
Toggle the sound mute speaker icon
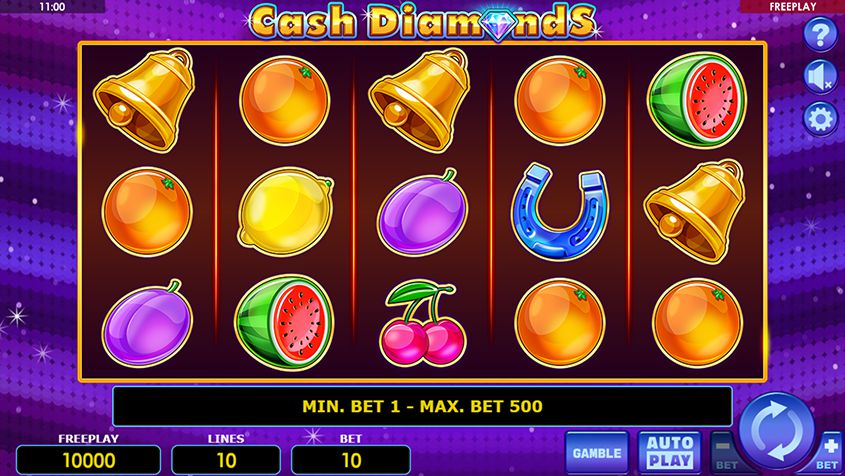click(x=820, y=77)
